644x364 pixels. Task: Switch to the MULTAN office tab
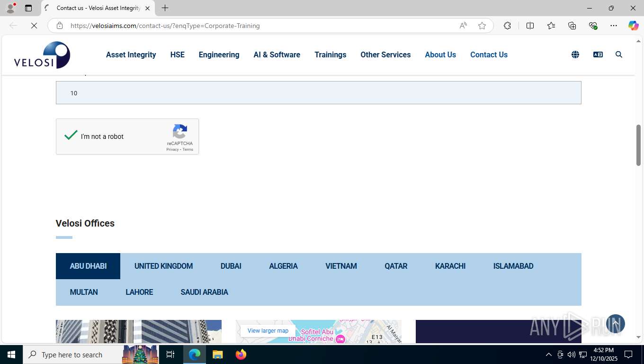84,292
